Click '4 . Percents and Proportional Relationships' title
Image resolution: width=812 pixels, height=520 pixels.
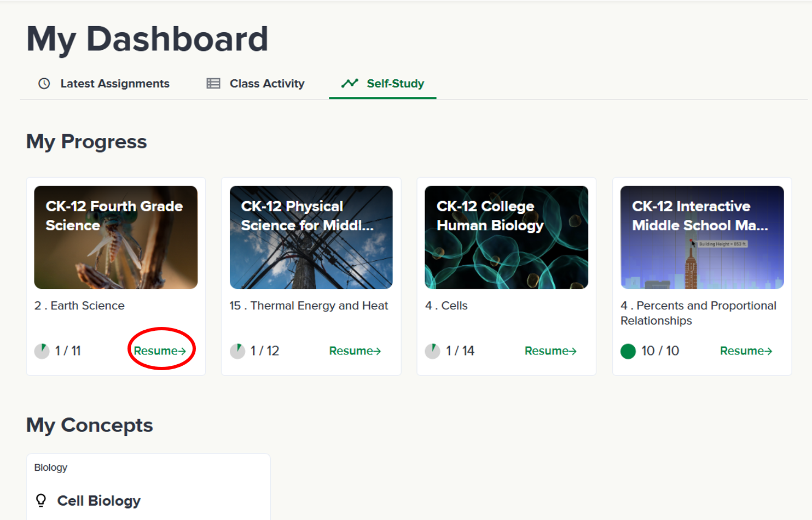(x=698, y=313)
